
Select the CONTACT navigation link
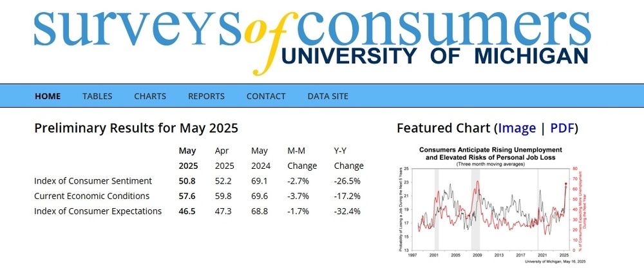coord(266,96)
